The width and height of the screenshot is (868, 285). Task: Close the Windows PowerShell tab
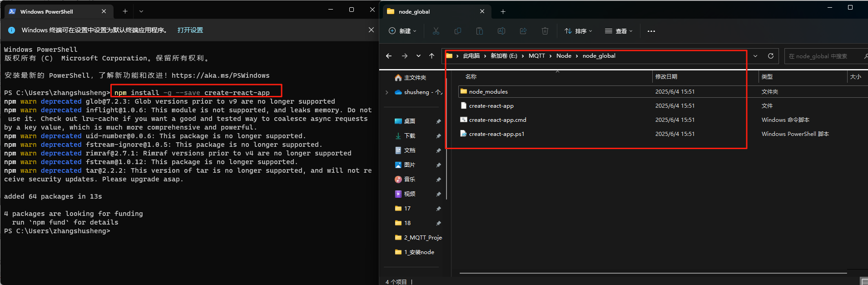pos(104,11)
